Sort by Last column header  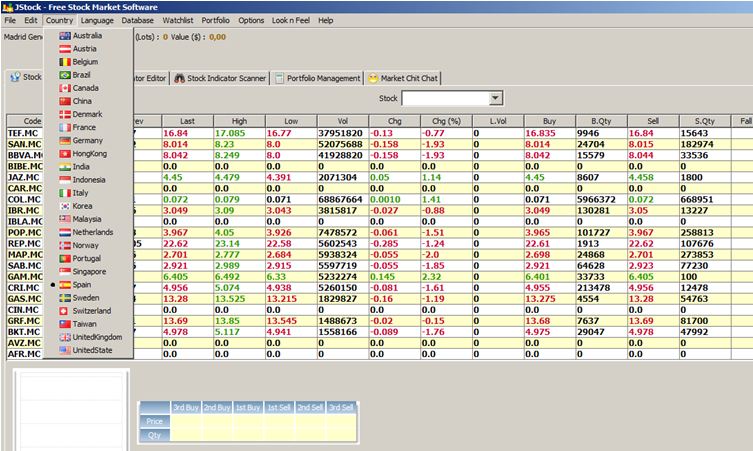188,122
